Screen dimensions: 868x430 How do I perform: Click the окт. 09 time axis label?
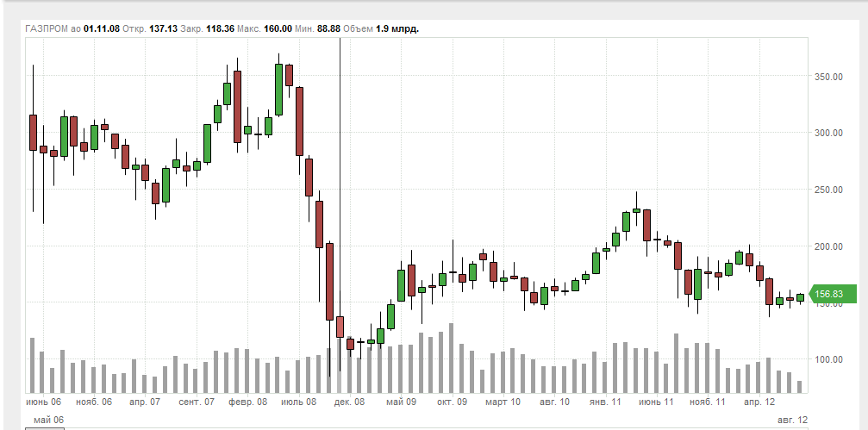coord(453,402)
